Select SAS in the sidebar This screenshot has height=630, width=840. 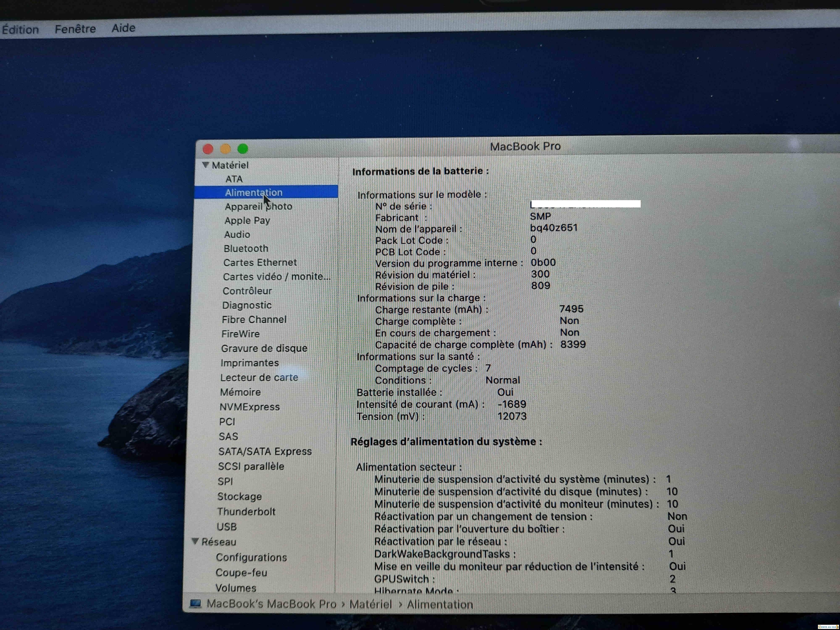click(x=228, y=437)
